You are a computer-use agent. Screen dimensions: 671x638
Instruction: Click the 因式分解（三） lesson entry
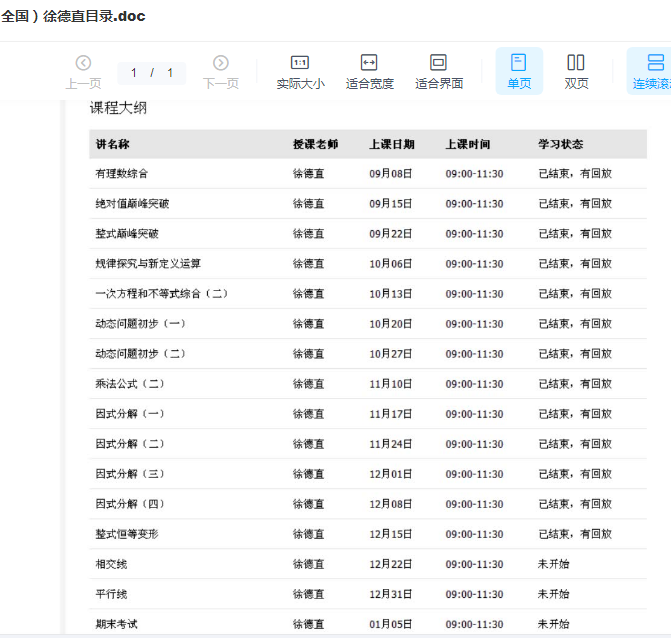coord(130,474)
